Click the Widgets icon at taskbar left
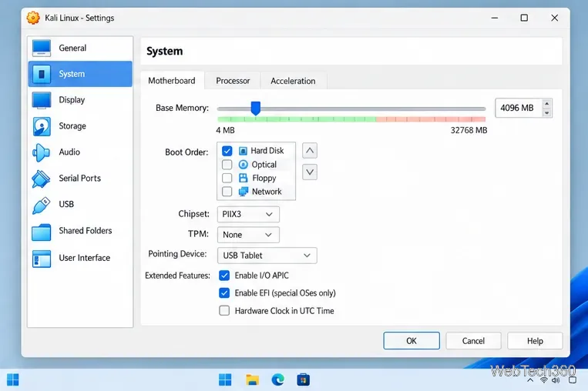The image size is (588, 391). (x=13, y=379)
